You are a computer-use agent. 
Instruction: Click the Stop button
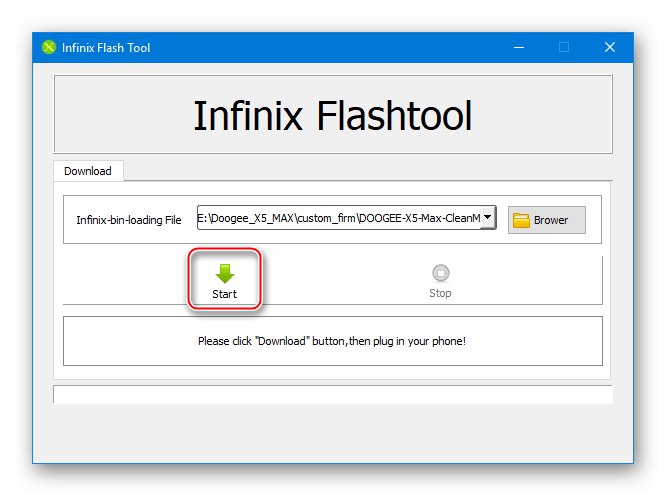pyautogui.click(x=440, y=281)
